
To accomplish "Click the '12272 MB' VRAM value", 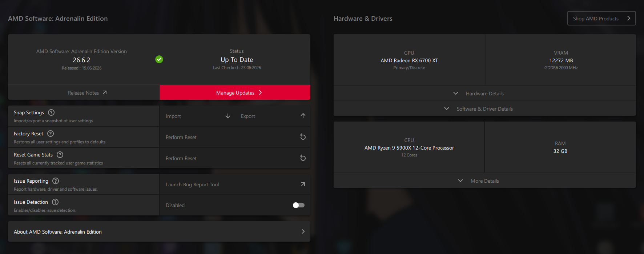I will (561, 60).
